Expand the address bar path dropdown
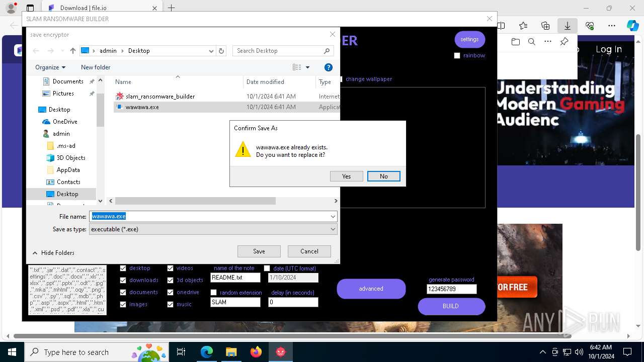This screenshot has width=644, height=362. pos(211,51)
